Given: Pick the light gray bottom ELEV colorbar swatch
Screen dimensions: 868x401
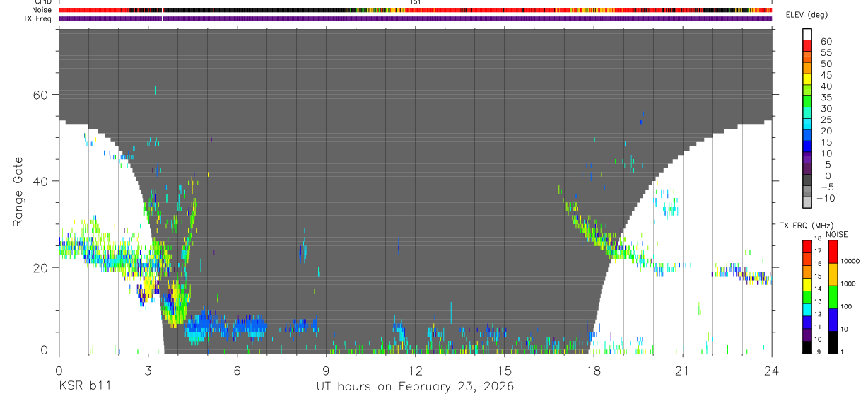Looking at the screenshot, I should tap(807, 202).
